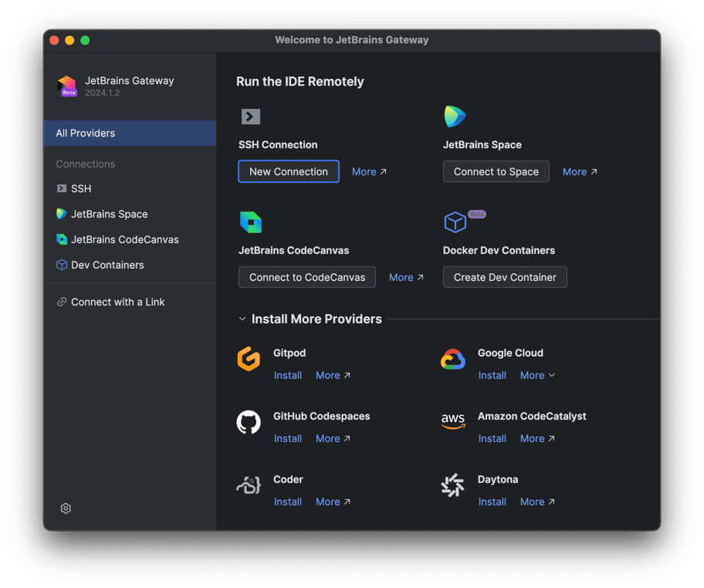The height and width of the screenshot is (588, 704).
Task: Click the Docker Dev Containers heading text
Action: pos(499,251)
